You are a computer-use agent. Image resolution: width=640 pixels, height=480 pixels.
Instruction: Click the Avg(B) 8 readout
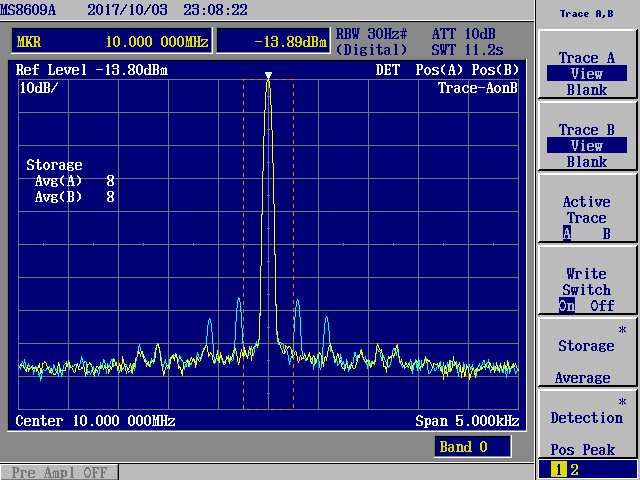pyautogui.click(x=74, y=197)
